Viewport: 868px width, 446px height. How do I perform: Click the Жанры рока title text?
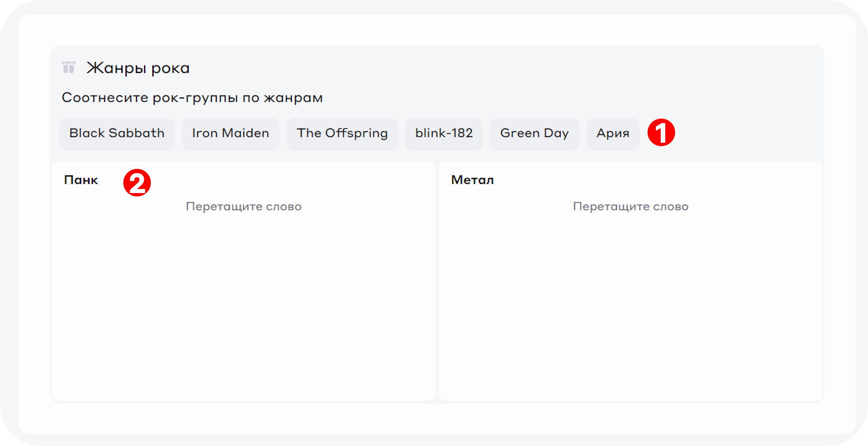(x=138, y=68)
